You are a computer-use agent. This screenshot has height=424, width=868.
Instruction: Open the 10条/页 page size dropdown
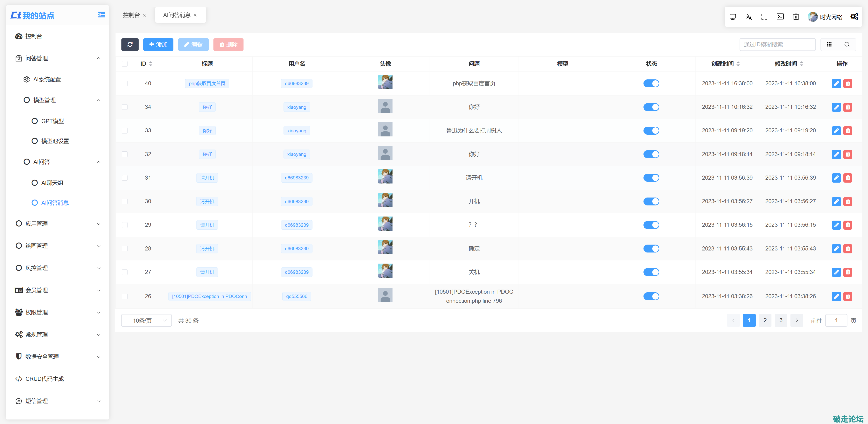coord(146,320)
